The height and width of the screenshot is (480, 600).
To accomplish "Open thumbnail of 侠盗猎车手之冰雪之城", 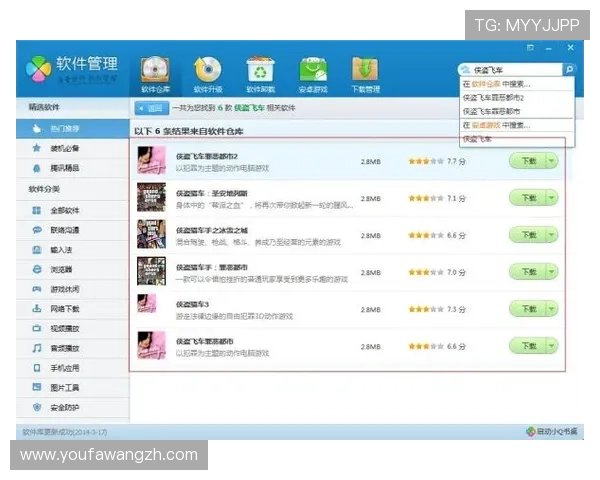I will 152,234.
